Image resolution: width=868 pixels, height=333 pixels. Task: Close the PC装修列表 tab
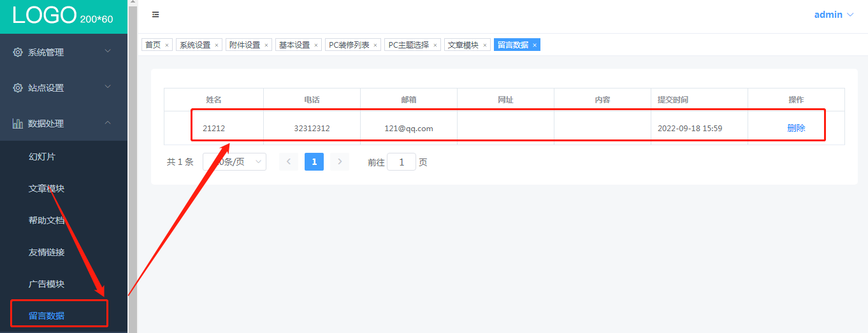tap(375, 45)
